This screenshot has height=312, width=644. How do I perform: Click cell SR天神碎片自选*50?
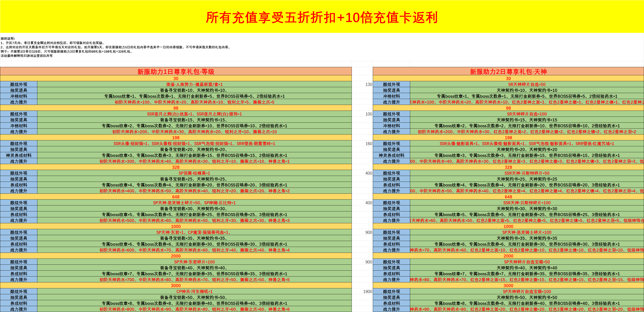[x=527, y=84]
